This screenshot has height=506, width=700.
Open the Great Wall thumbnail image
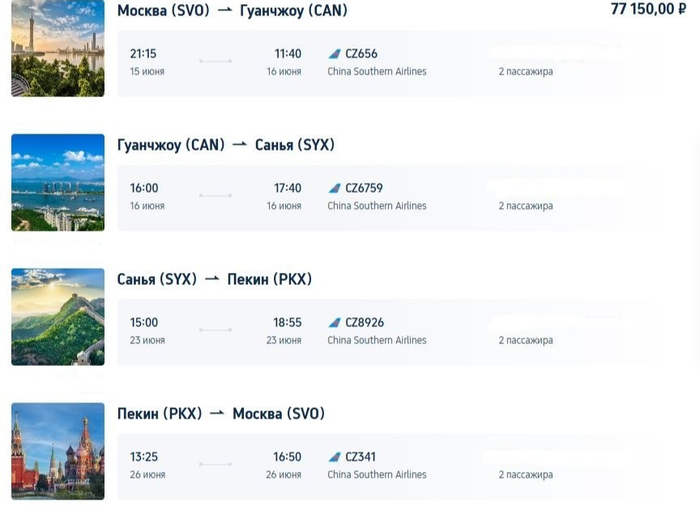57,317
